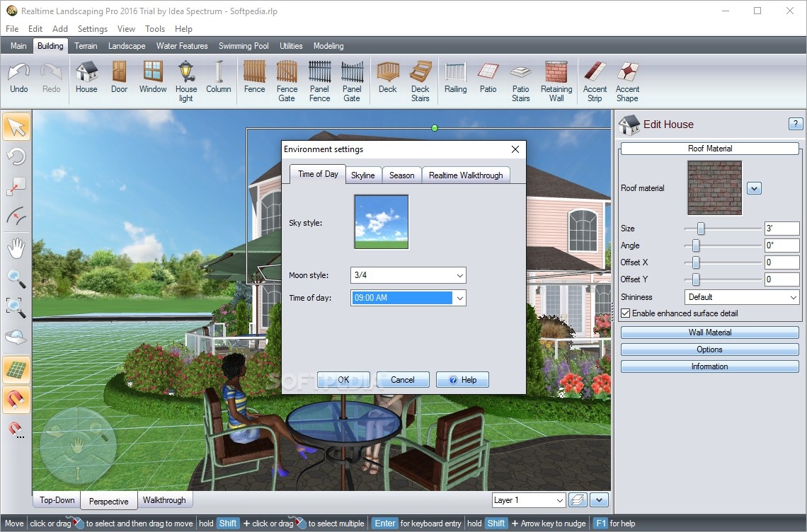Screen dimensions: 807x532
Task: Click the zoom extents icon in left sidebar
Action: tap(16, 307)
